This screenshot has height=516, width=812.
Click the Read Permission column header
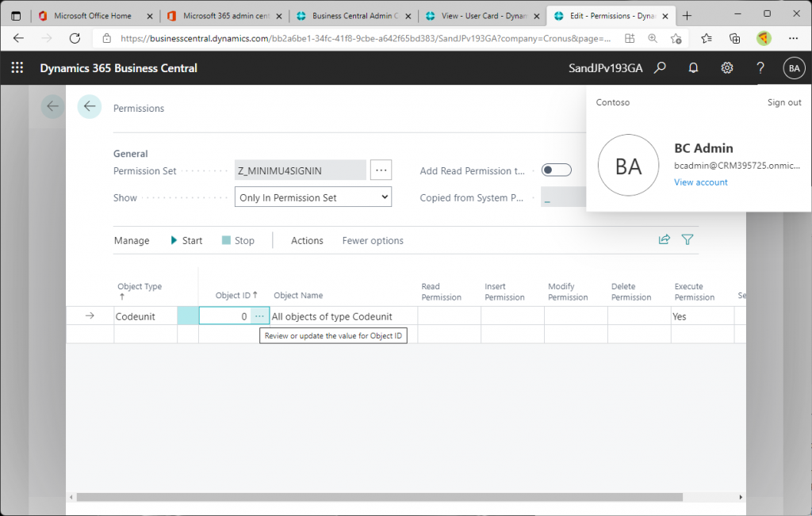coord(441,292)
